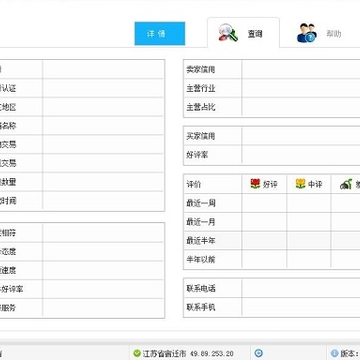Select the 最近半年 row label
Image resolution: width=360 pixels, height=360 pixels.
click(201, 240)
